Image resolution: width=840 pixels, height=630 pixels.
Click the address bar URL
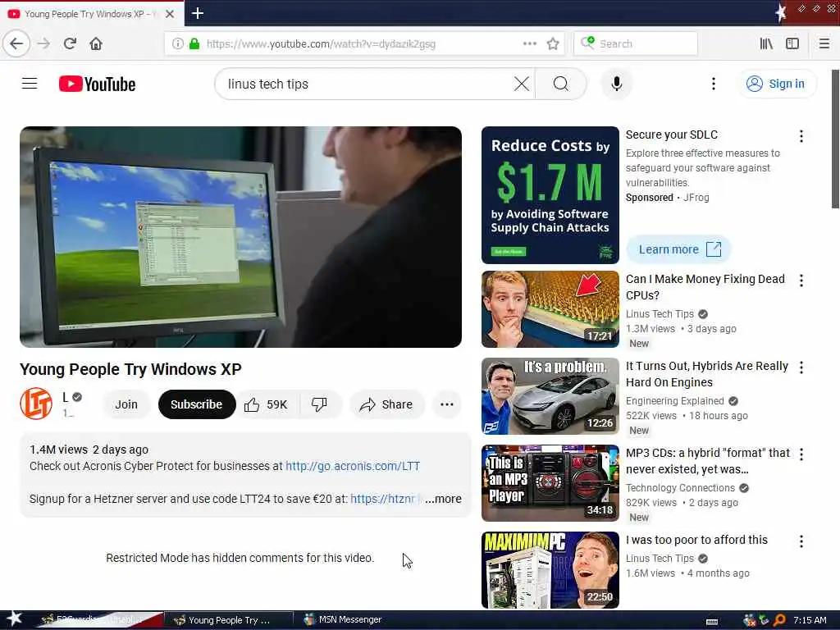[321, 43]
